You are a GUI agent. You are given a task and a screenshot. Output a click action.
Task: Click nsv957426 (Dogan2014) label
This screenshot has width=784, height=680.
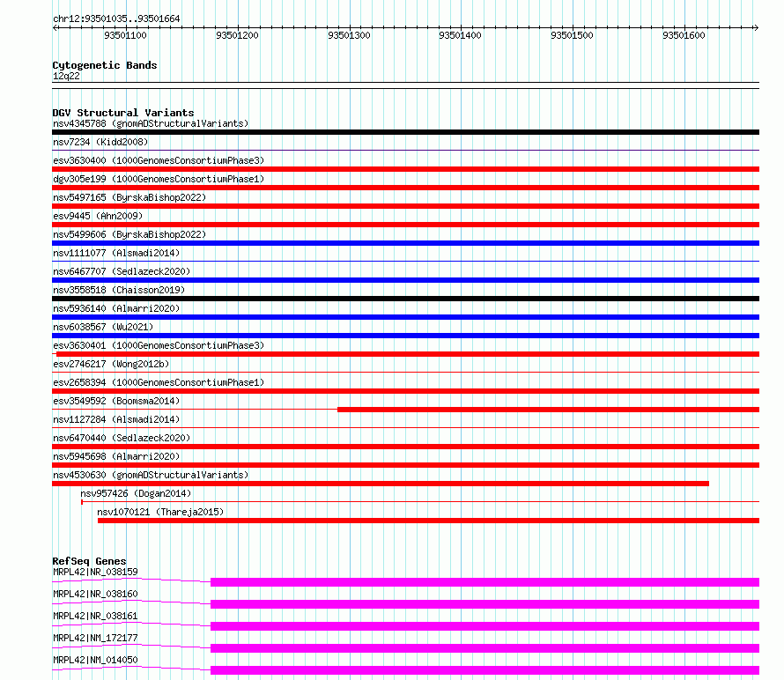(136, 493)
